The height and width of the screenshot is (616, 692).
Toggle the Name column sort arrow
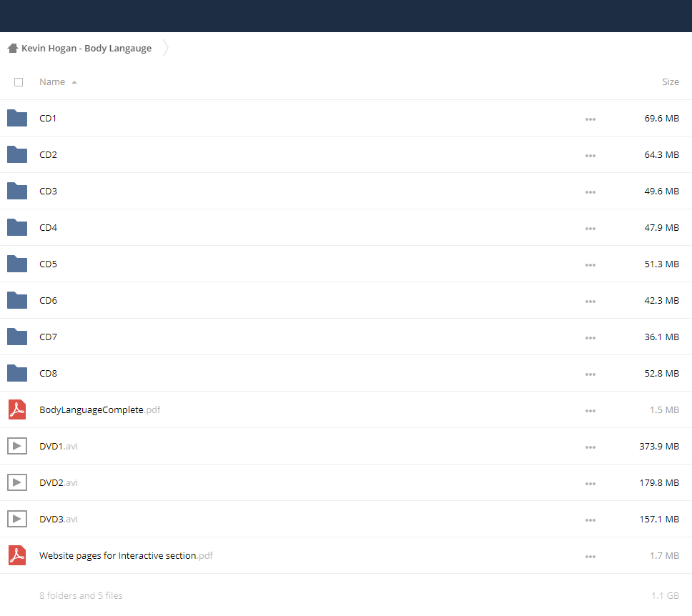74,82
